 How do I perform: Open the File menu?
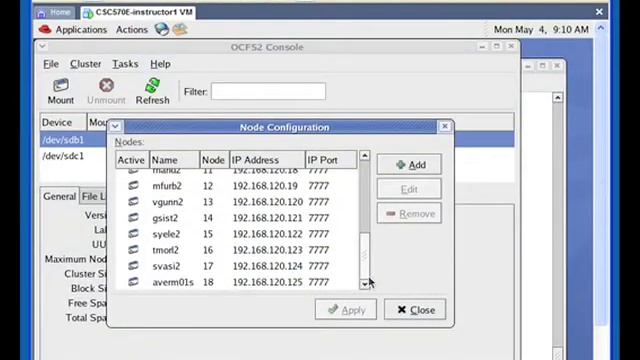51,64
